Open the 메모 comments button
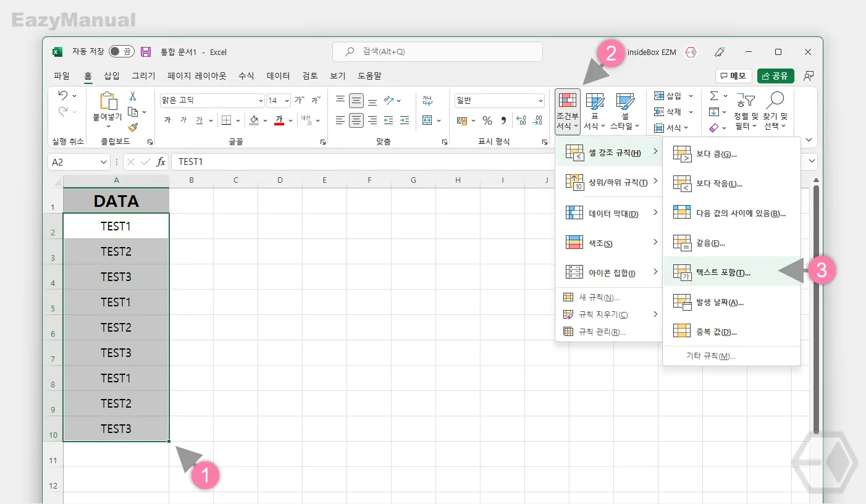The image size is (866, 504). (733, 76)
